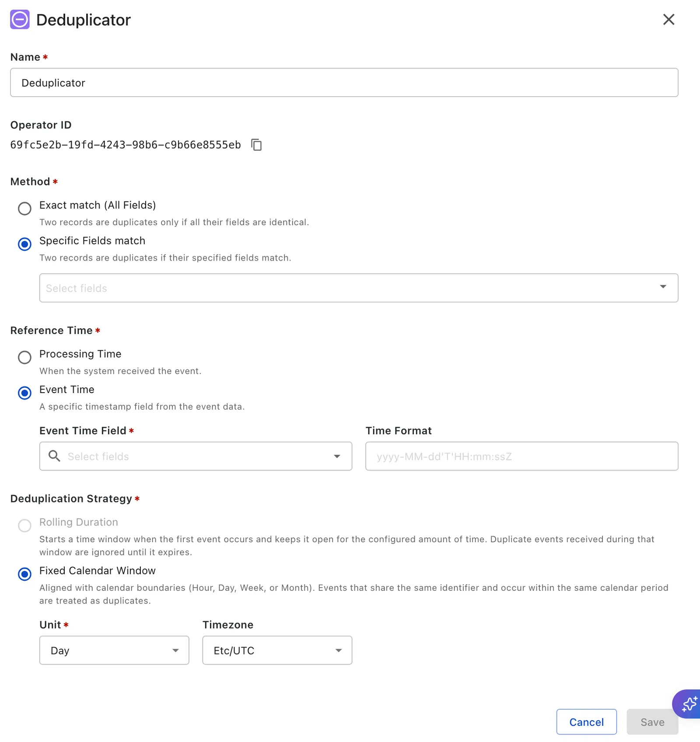Copy the Operator ID to clipboard
The width and height of the screenshot is (700, 742).
pos(256,145)
